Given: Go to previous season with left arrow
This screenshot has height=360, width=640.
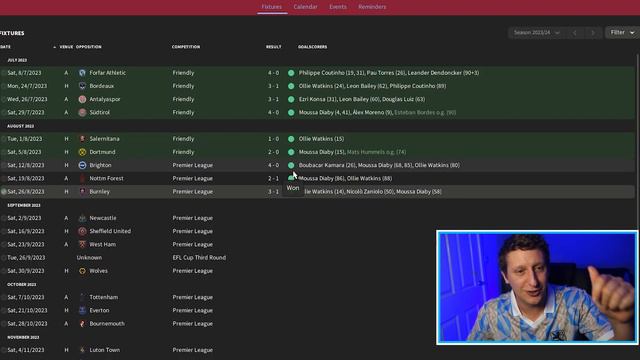Looking at the screenshot, I should (x=575, y=33).
